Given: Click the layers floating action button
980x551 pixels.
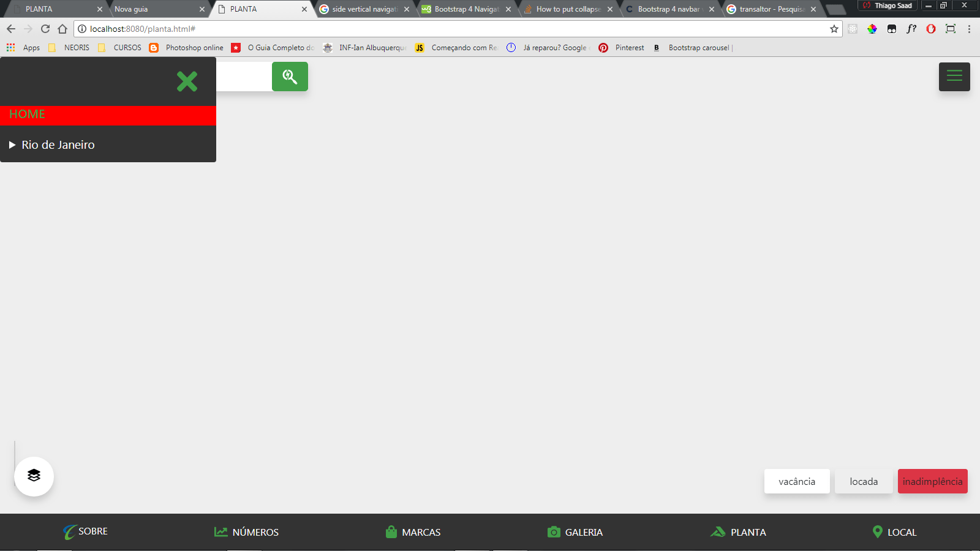Looking at the screenshot, I should (34, 476).
